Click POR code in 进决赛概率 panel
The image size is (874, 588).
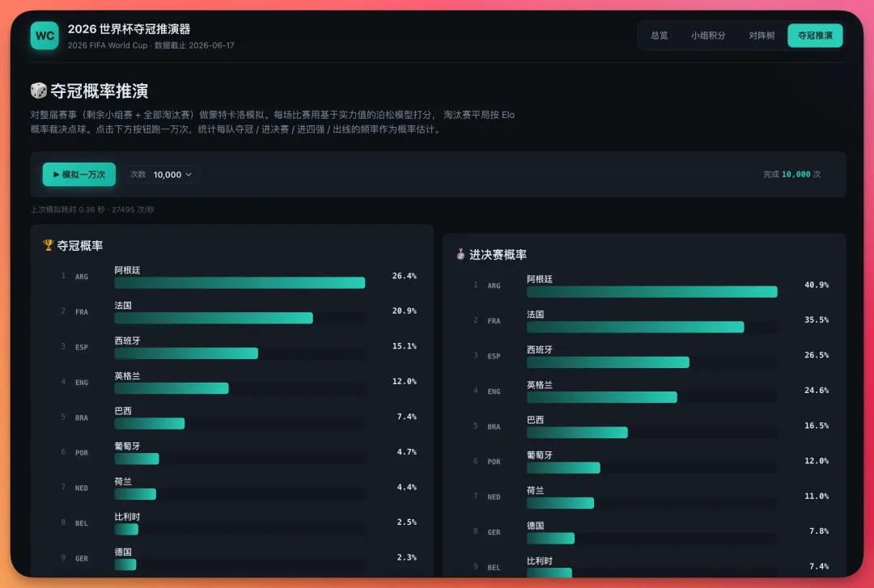[x=494, y=462]
